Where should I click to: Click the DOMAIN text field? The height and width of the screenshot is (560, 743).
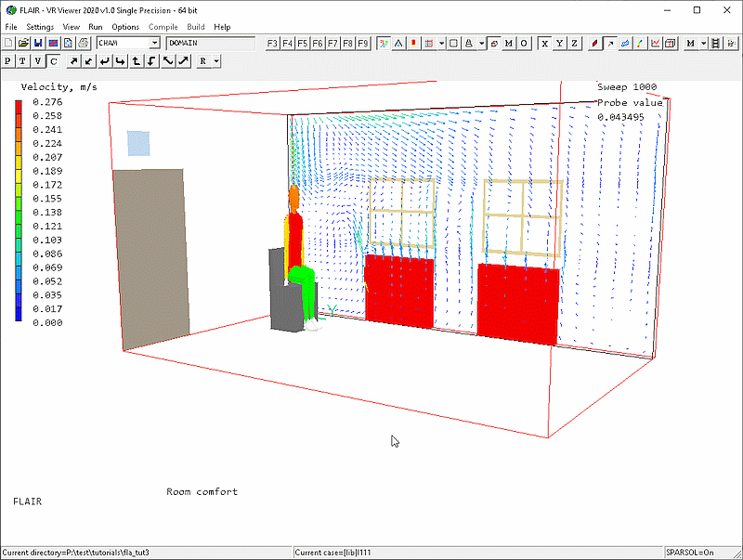pos(210,43)
